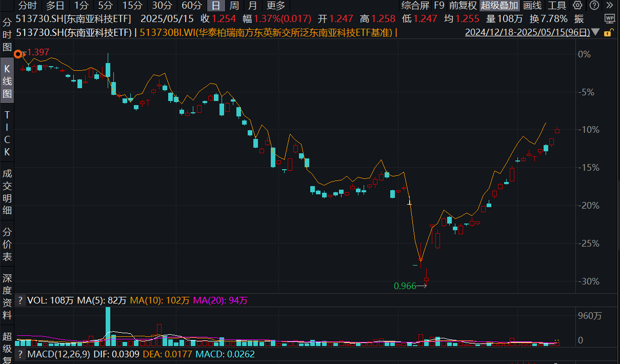Open the help question-mark circle icon
The width and height of the screenshot is (620, 364).
[594, 6]
